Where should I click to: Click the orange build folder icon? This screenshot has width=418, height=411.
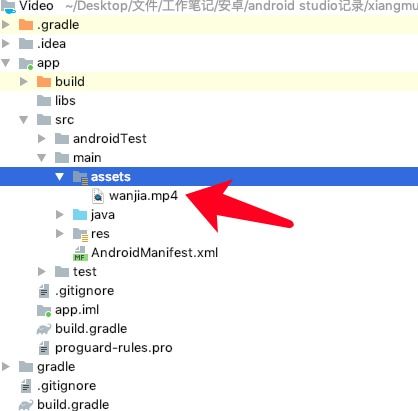pyautogui.click(x=44, y=82)
